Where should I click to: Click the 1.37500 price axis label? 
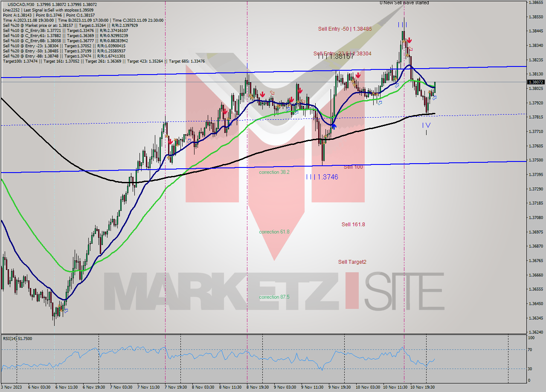point(536,160)
